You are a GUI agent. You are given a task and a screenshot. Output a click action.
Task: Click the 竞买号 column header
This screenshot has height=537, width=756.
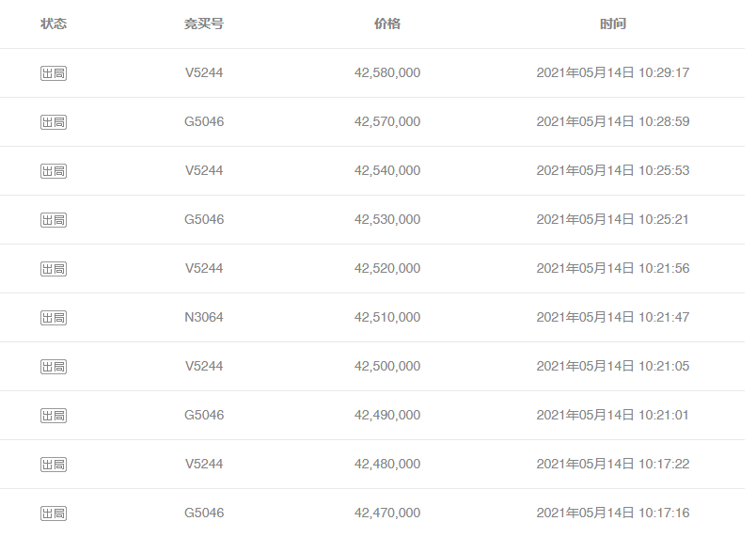[204, 24]
